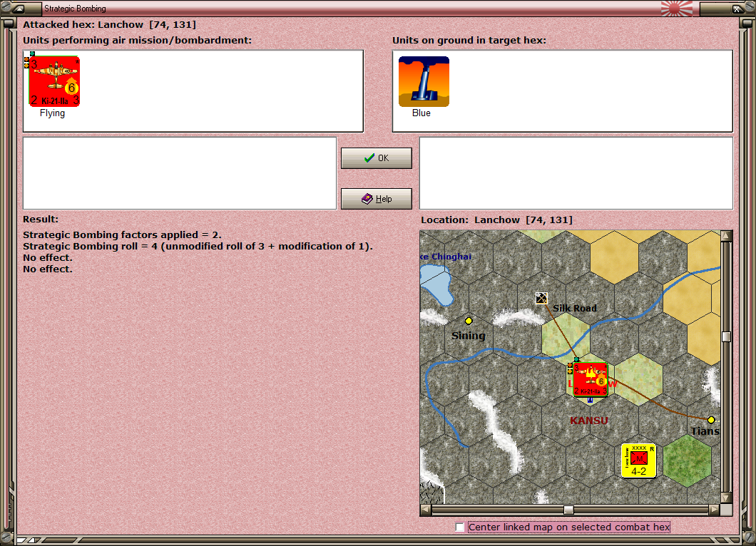
Task: Click the rising sun flag in the title bar
Action: point(676,9)
